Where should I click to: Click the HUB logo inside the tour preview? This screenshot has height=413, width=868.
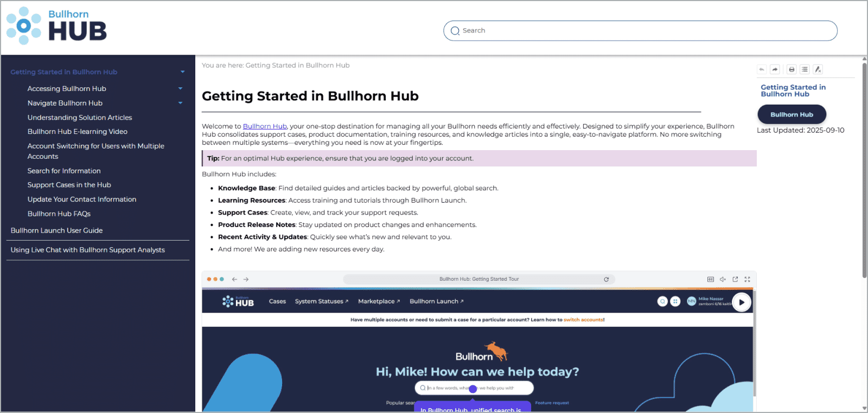point(238,301)
